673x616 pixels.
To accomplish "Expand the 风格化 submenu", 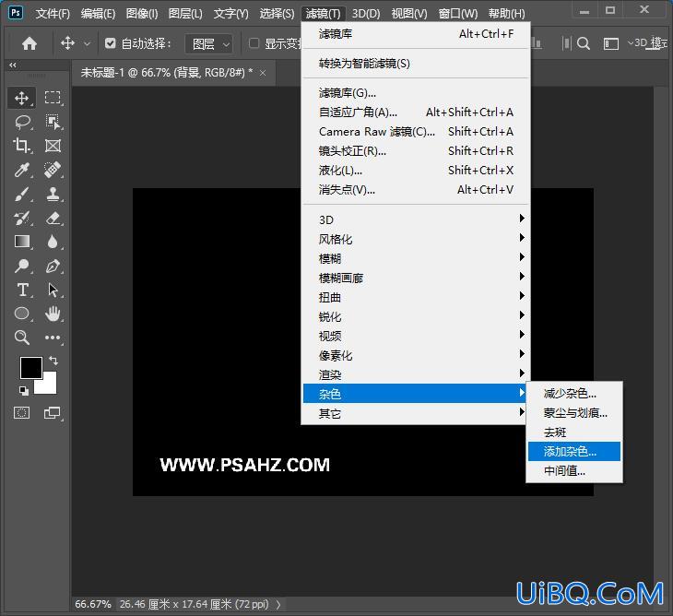I will click(x=416, y=239).
